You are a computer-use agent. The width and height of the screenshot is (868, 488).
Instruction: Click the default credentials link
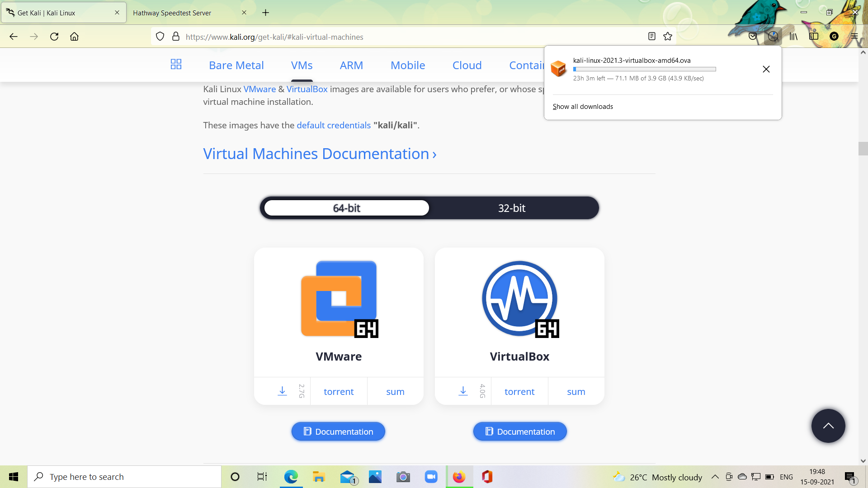[334, 125]
